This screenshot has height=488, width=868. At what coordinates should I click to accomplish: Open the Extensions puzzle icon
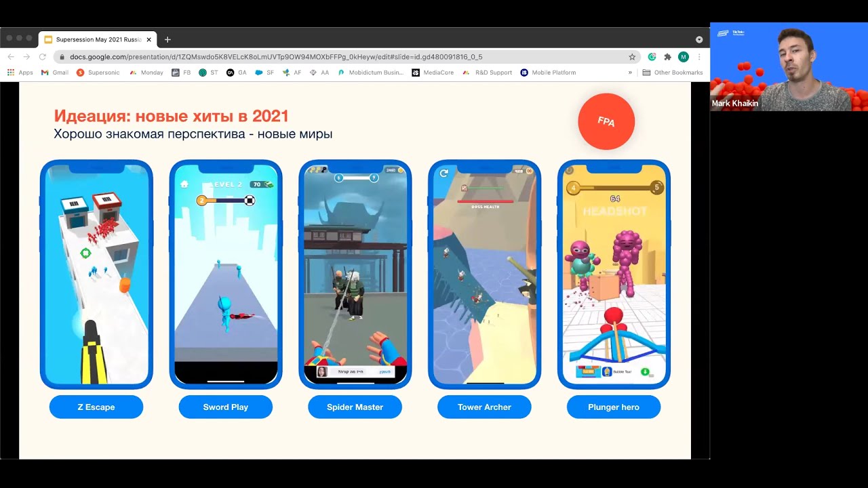(x=667, y=57)
